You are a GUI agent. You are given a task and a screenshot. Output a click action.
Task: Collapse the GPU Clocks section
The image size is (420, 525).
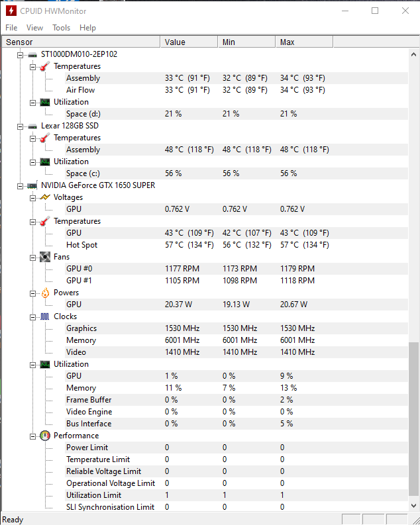[x=33, y=317]
